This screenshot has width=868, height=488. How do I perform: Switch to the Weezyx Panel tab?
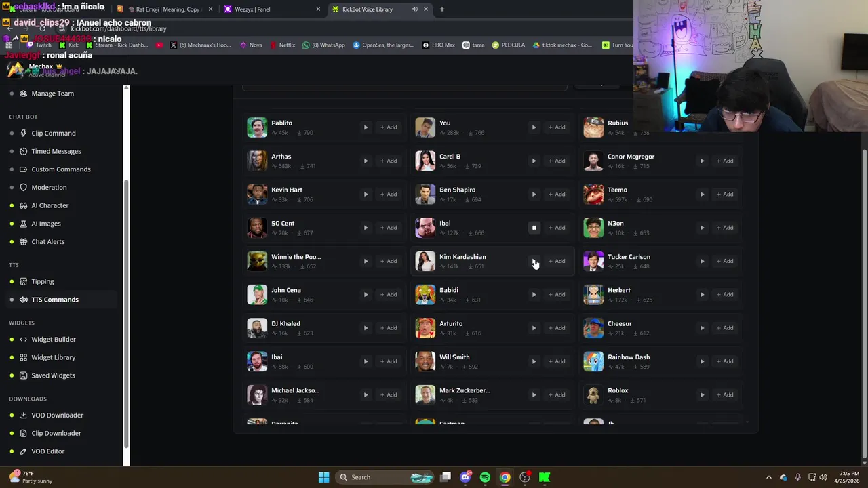click(x=271, y=9)
